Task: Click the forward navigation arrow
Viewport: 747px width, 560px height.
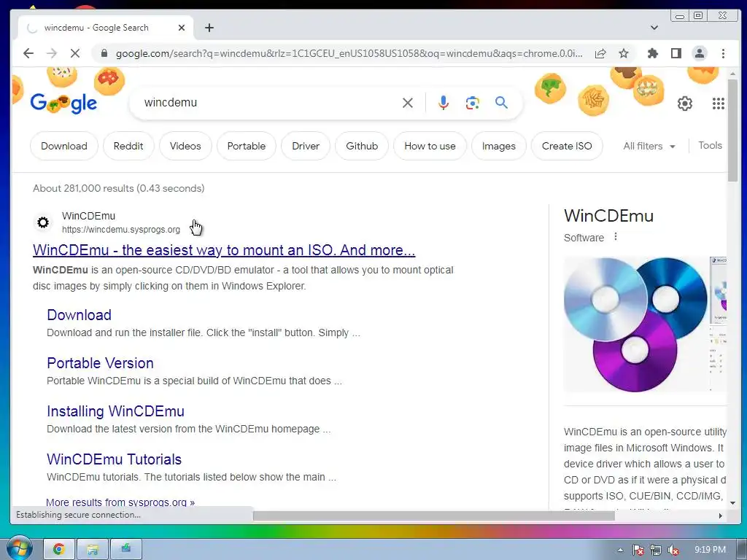Action: tap(52, 53)
